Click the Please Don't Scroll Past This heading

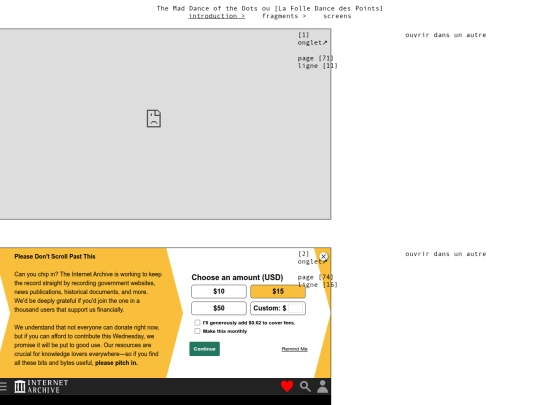point(55,257)
